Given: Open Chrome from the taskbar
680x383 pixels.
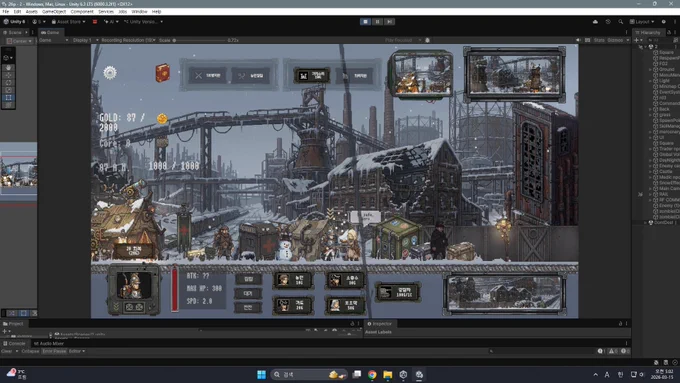Looking at the screenshot, I should (x=372, y=374).
